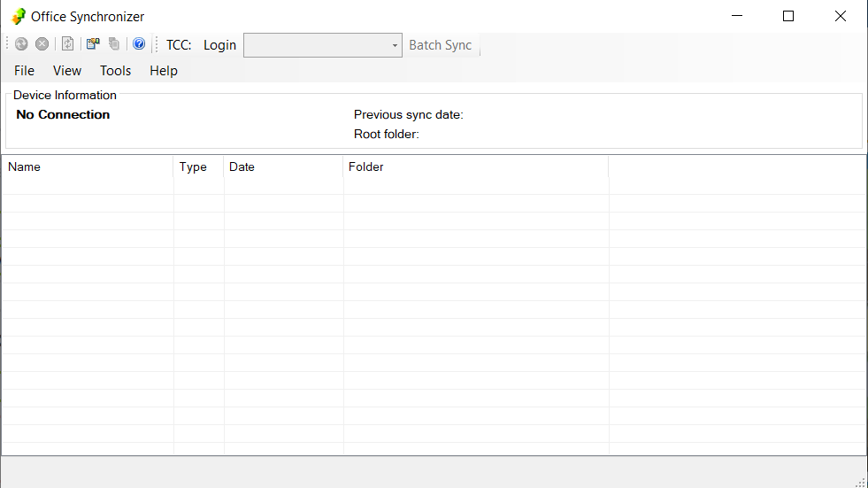Close the Office Synchronizer window

(841, 16)
